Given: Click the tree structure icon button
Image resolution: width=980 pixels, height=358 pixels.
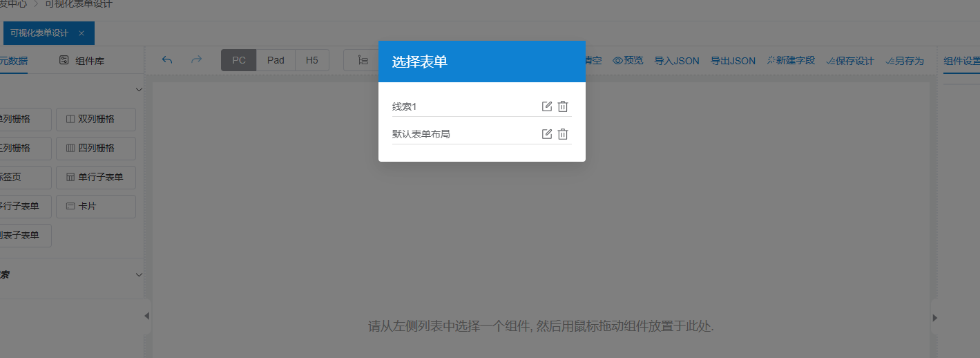Looking at the screenshot, I should [x=362, y=60].
